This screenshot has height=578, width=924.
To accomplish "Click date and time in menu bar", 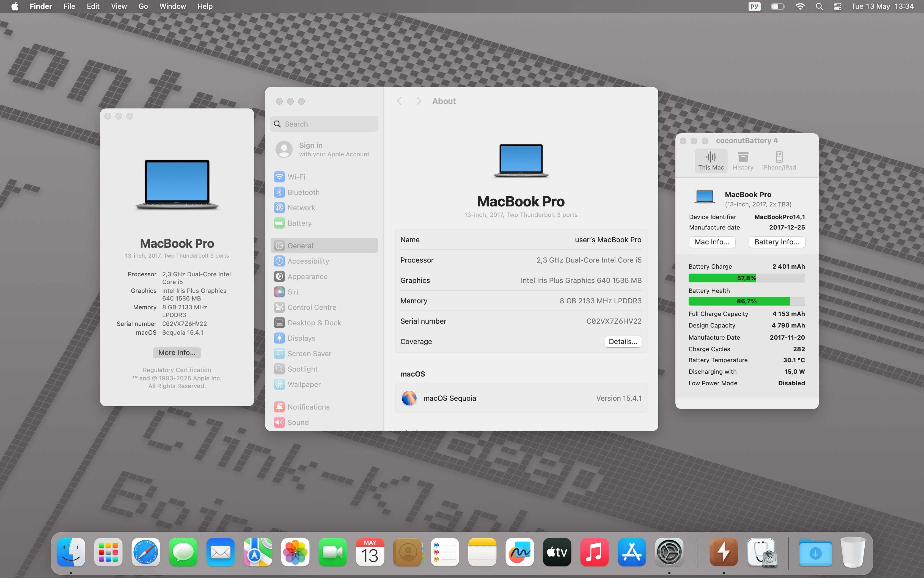I will click(882, 7).
